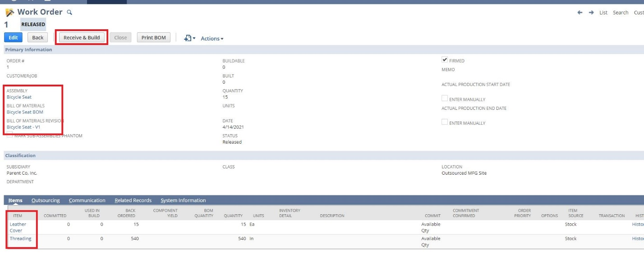The image size is (644, 253).
Task: Select the System Information tab
Action: pyautogui.click(x=183, y=200)
